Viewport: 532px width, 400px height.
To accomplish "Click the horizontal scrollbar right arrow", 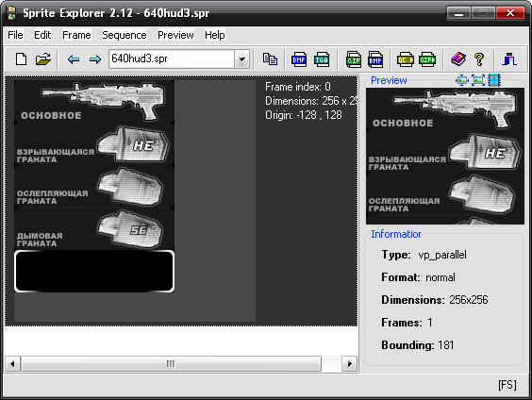I will (x=349, y=364).
